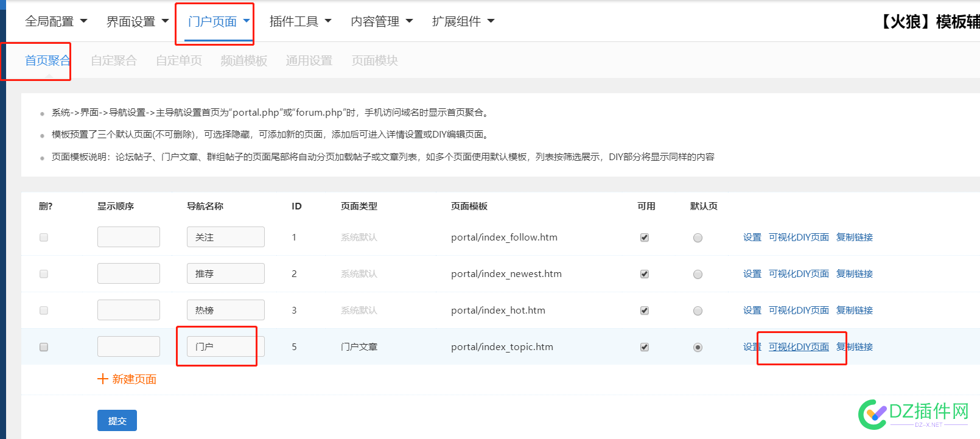Uncheck 可用 for portal/index_newest.htm
Image resolution: width=980 pixels, height=439 pixels.
pos(645,274)
